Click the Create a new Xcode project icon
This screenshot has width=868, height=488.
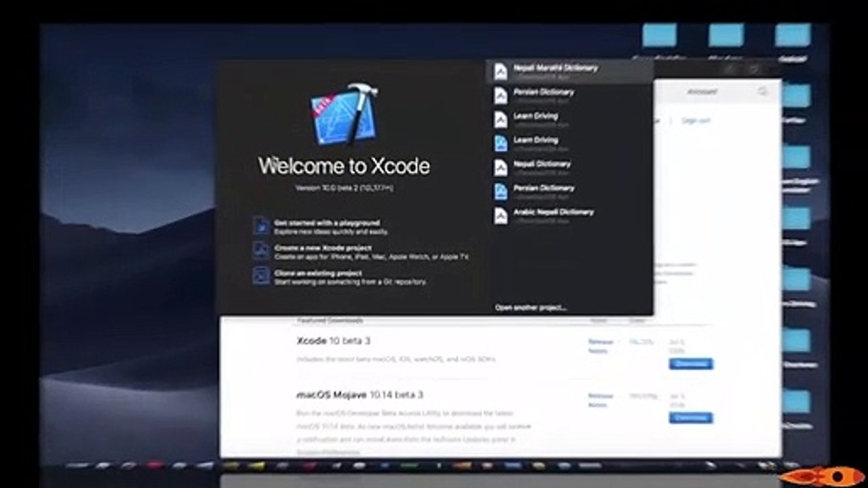(x=261, y=251)
